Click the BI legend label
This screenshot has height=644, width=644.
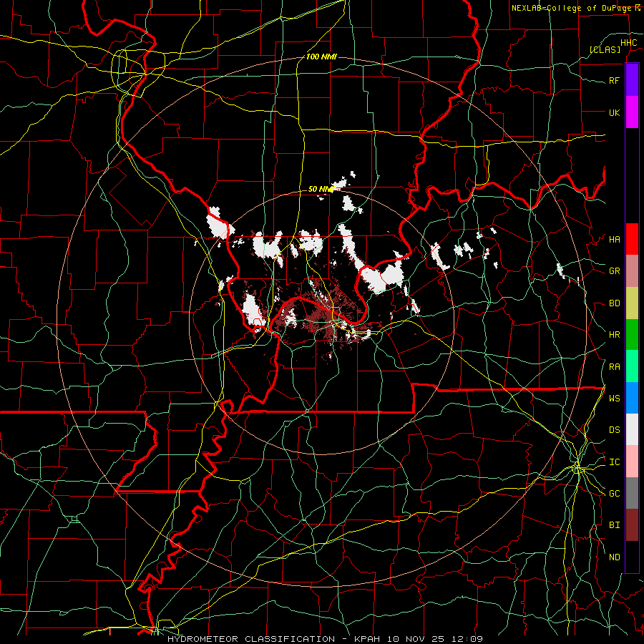pyautogui.click(x=615, y=525)
